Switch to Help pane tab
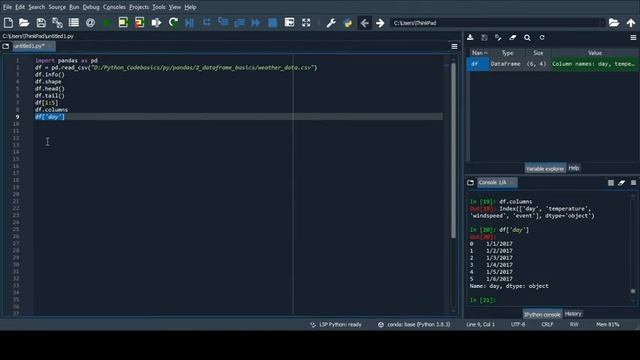Image resolution: width=640 pixels, height=360 pixels. click(573, 168)
